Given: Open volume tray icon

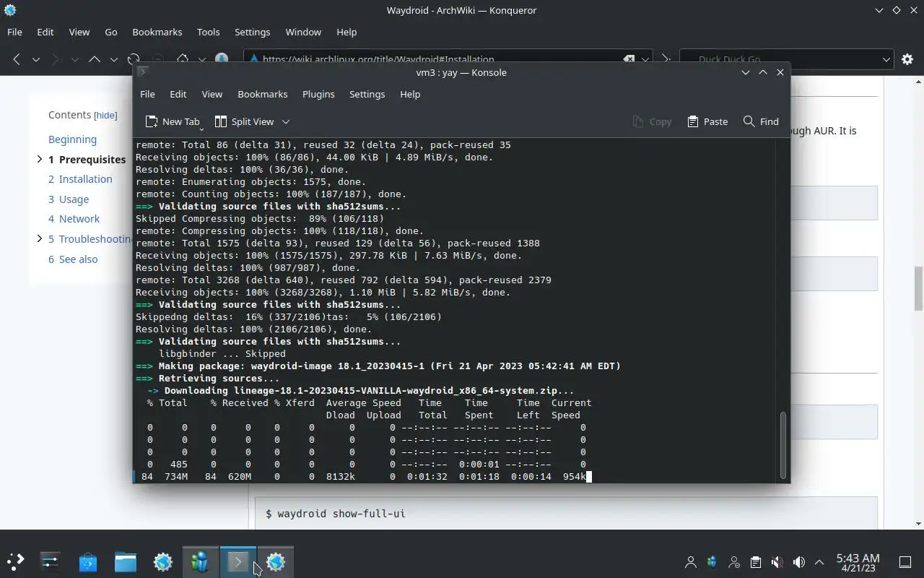Looking at the screenshot, I should tap(798, 562).
